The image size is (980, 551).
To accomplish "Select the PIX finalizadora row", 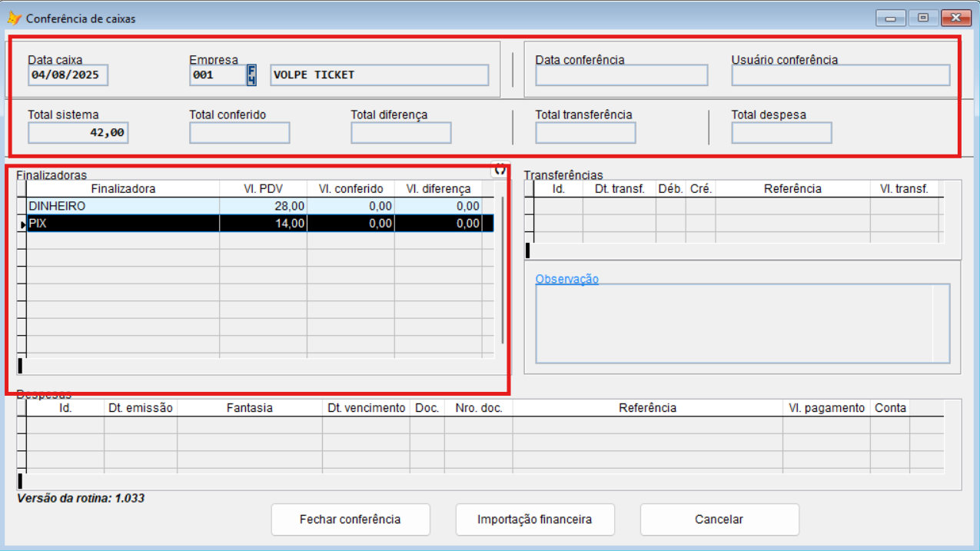I will pyautogui.click(x=123, y=224).
